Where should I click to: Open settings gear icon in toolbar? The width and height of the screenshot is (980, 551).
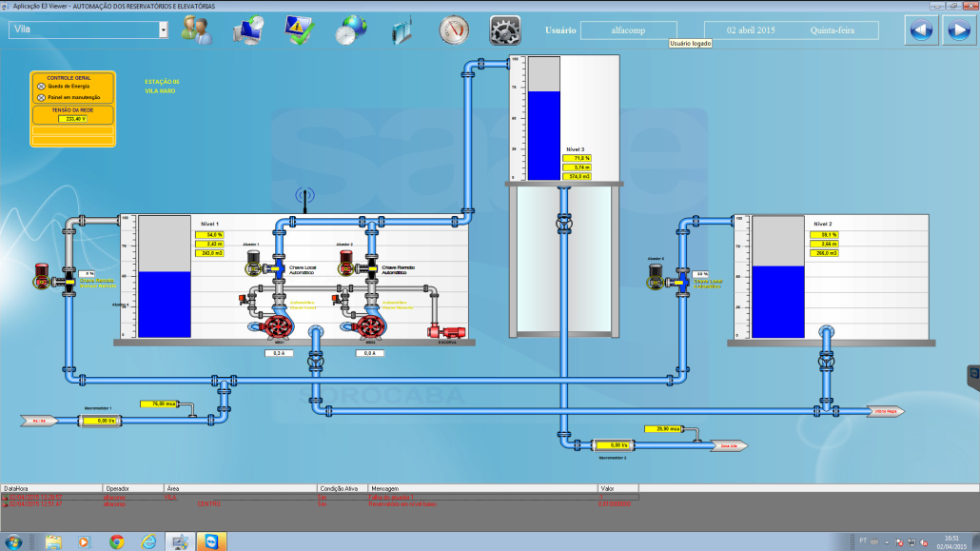coord(505,30)
